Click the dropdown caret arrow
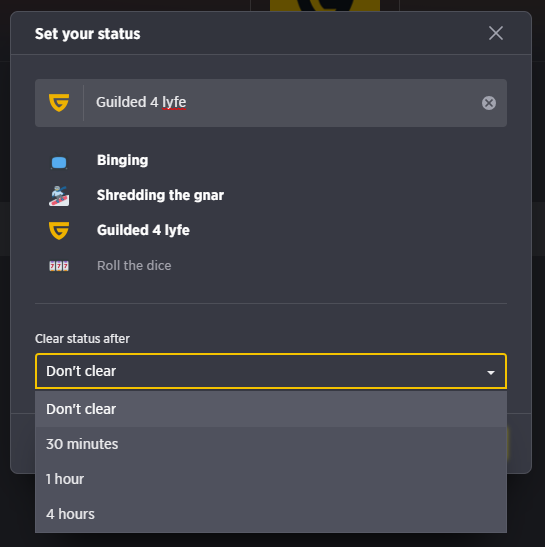Viewport: 545px width, 547px height. [491, 373]
